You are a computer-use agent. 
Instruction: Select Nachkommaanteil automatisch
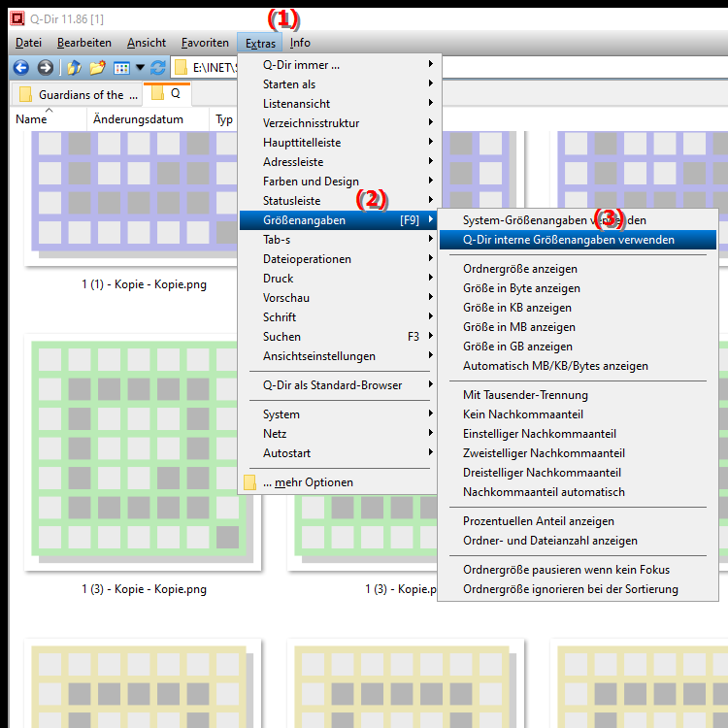(578, 492)
